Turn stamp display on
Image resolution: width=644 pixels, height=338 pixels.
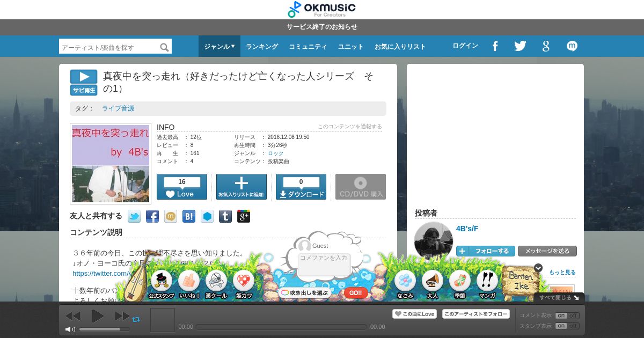pos(561,326)
